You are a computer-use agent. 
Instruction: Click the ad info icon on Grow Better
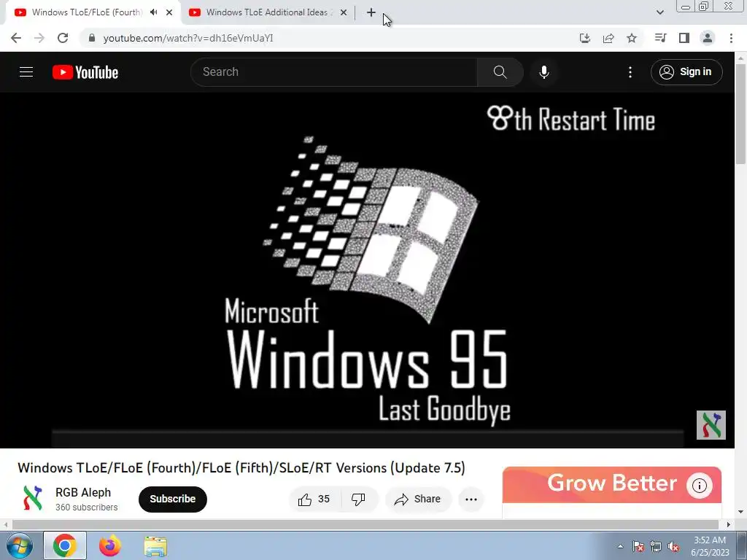(700, 486)
